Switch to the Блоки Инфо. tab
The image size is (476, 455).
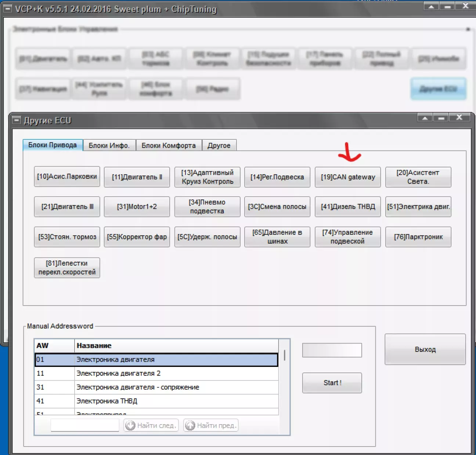click(109, 146)
